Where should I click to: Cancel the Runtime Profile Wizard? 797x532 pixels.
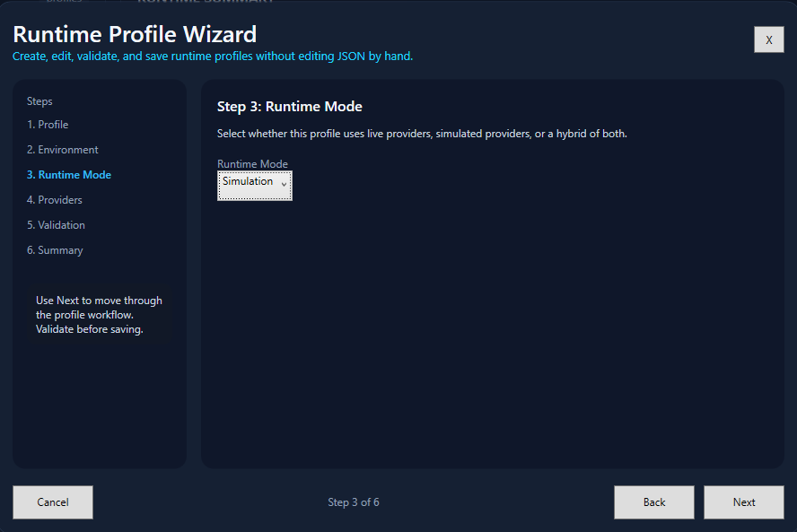(x=53, y=502)
